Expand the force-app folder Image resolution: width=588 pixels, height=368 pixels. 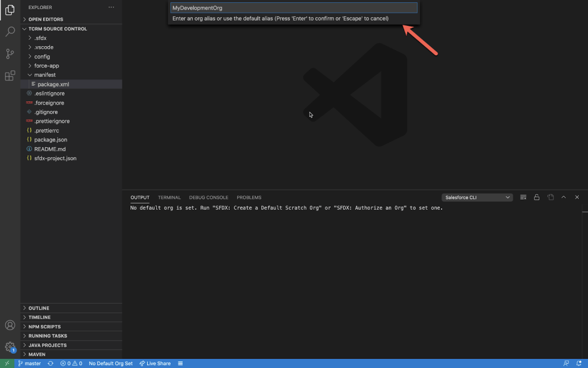coord(46,66)
